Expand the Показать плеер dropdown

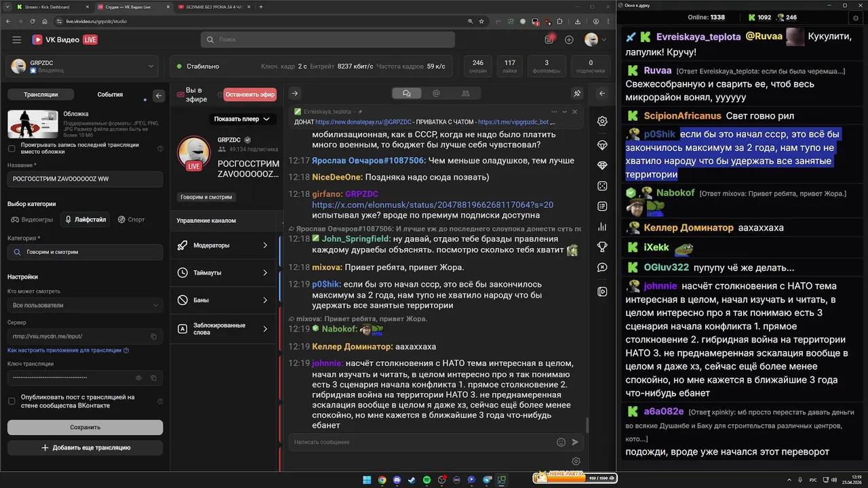tap(241, 119)
